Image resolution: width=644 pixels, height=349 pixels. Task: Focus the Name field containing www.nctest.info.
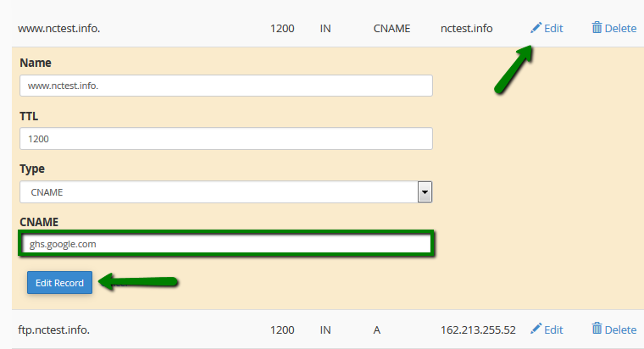(226, 86)
